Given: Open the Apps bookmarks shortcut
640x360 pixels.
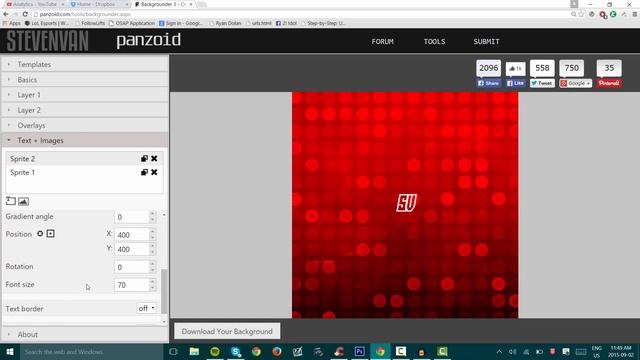Looking at the screenshot, I should pyautogui.click(x=11, y=23).
